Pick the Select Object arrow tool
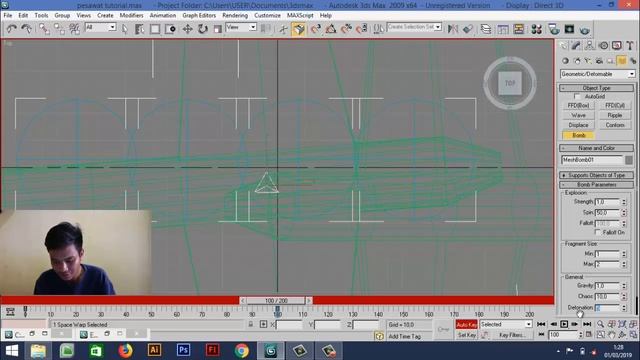 (x=124, y=29)
